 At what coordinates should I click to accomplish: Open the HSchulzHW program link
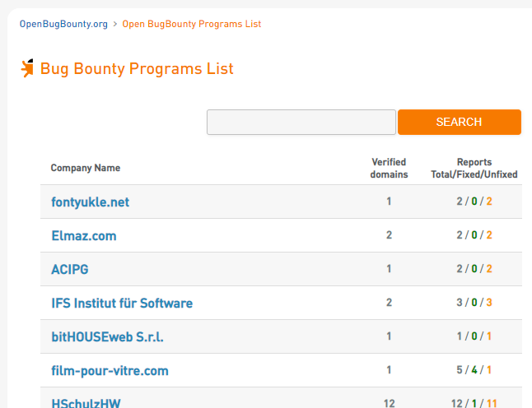pos(86,403)
